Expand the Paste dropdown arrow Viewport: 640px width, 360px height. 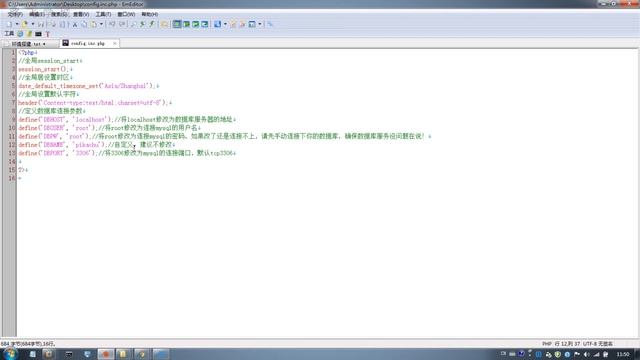[101, 24]
